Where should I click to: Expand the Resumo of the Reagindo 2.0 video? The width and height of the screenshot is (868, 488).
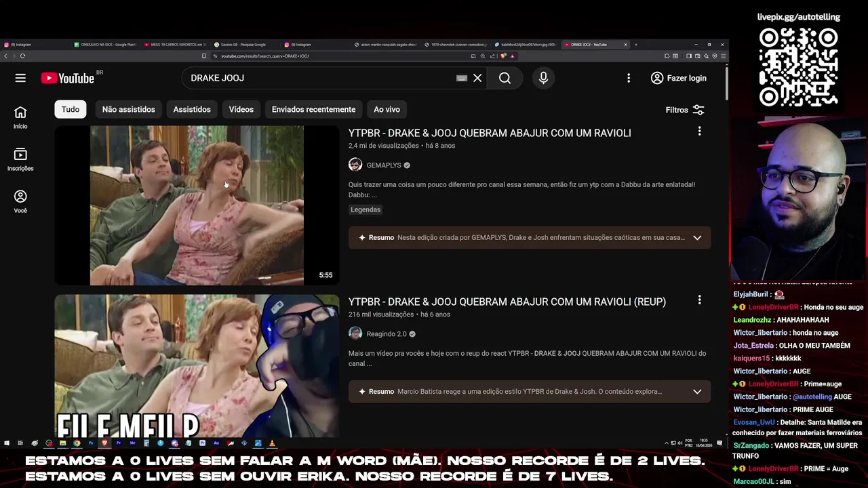pos(697,392)
